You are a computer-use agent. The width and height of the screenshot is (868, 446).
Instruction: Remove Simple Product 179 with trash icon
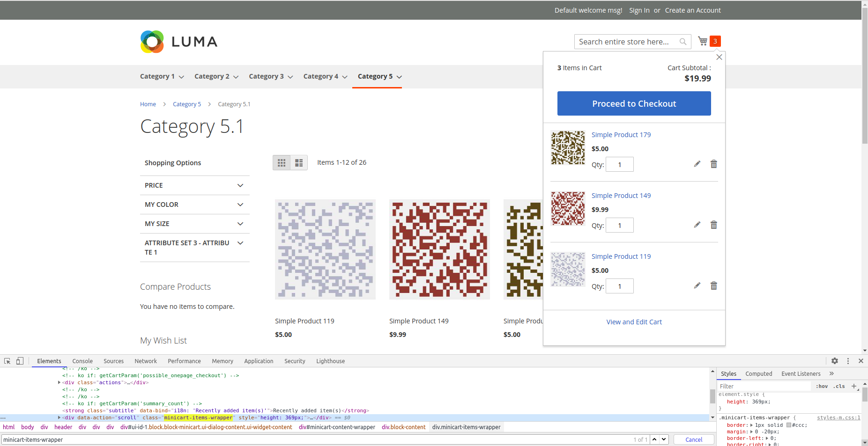coord(713,164)
